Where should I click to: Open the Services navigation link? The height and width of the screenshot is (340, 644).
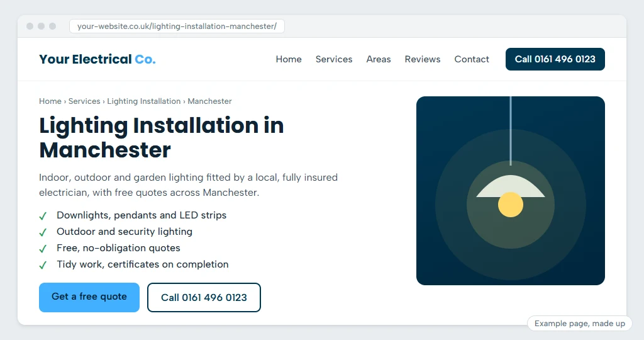coord(334,59)
